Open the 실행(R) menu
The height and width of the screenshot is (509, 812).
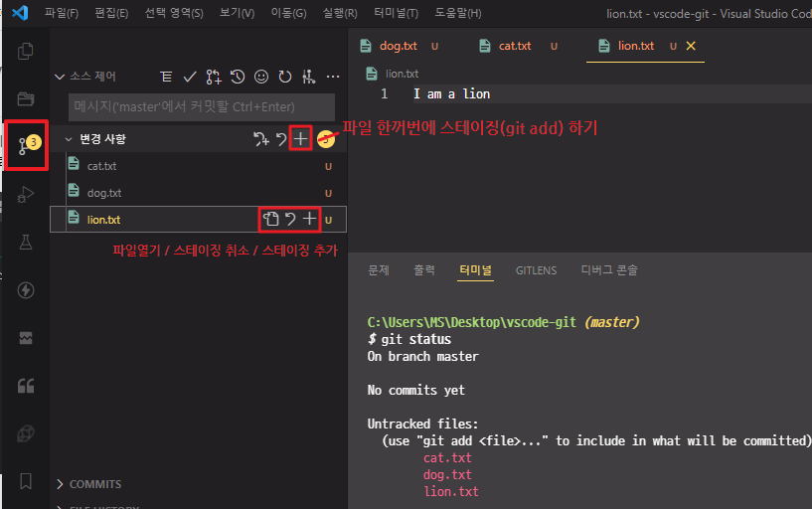coord(340,13)
